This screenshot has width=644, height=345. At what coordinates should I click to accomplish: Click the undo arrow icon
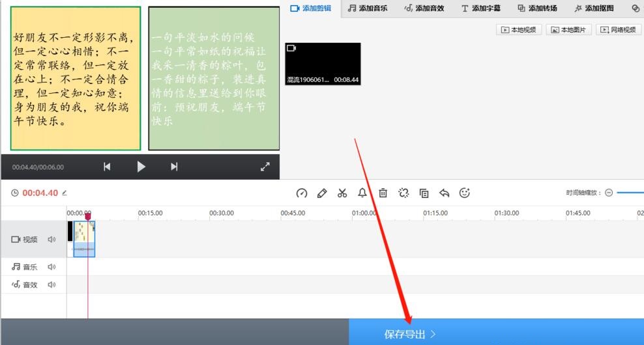point(445,193)
